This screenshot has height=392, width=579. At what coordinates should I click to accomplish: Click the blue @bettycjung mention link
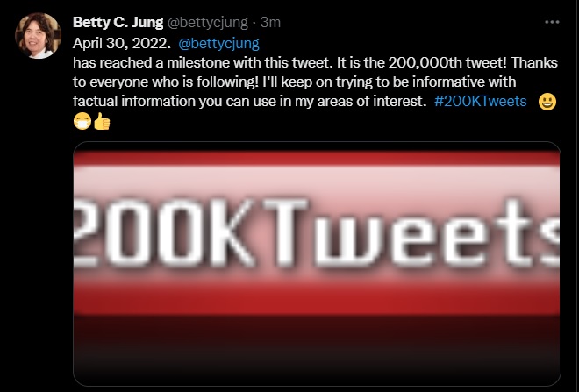tap(219, 41)
